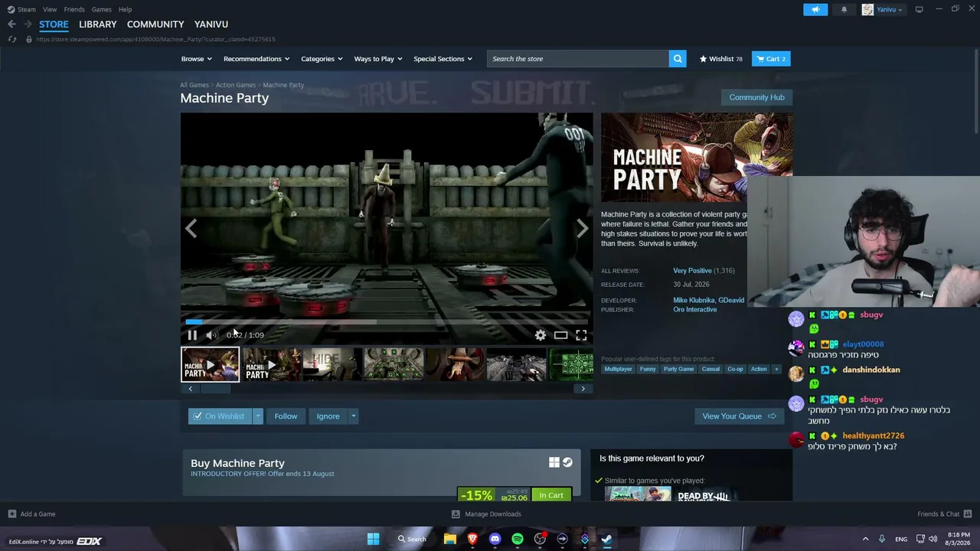Image resolution: width=980 pixels, height=551 pixels.
Task: Open the Games menu
Action: pos(101,9)
